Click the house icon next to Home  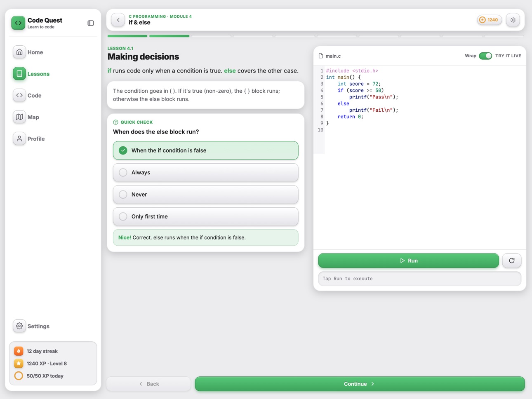point(19,52)
